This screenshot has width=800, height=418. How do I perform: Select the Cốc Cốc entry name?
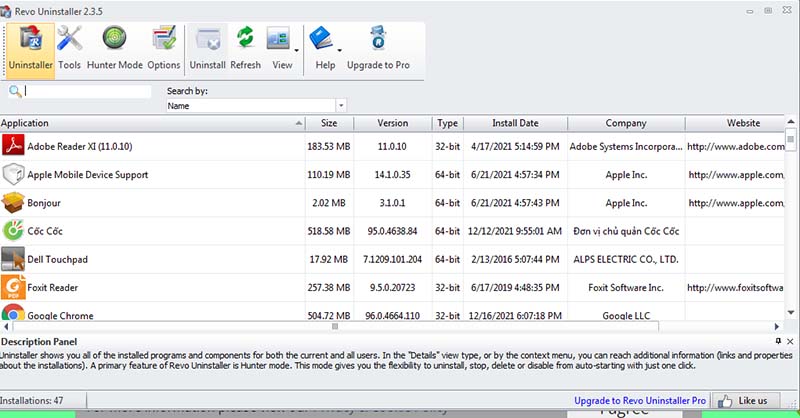(x=45, y=231)
